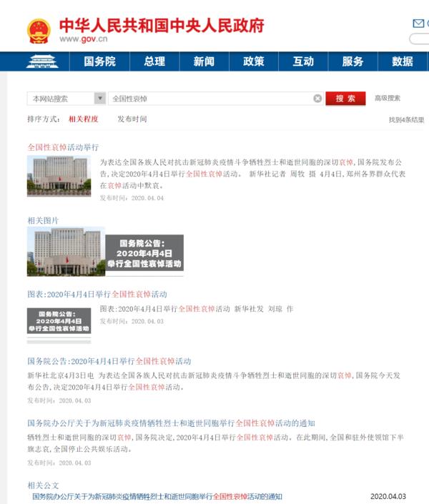Clear the search text with the X icon
Viewport: 429px width, 504px height.
click(x=317, y=99)
